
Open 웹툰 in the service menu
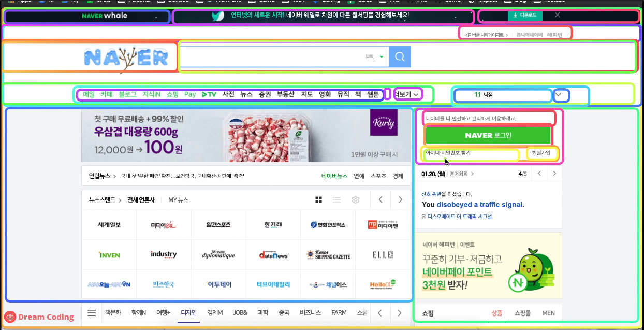373,94
